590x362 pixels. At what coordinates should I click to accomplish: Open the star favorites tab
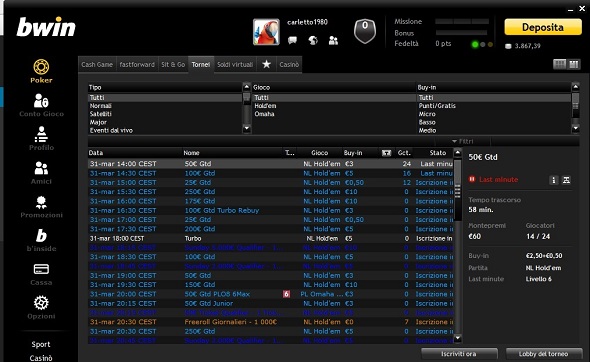click(x=266, y=64)
